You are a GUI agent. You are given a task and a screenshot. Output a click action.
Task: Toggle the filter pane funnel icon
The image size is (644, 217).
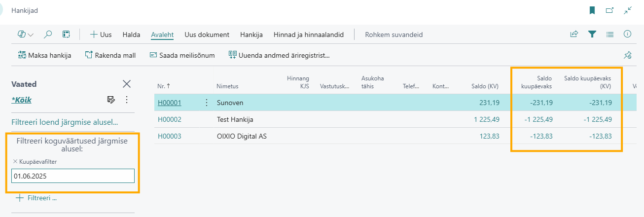point(592,35)
